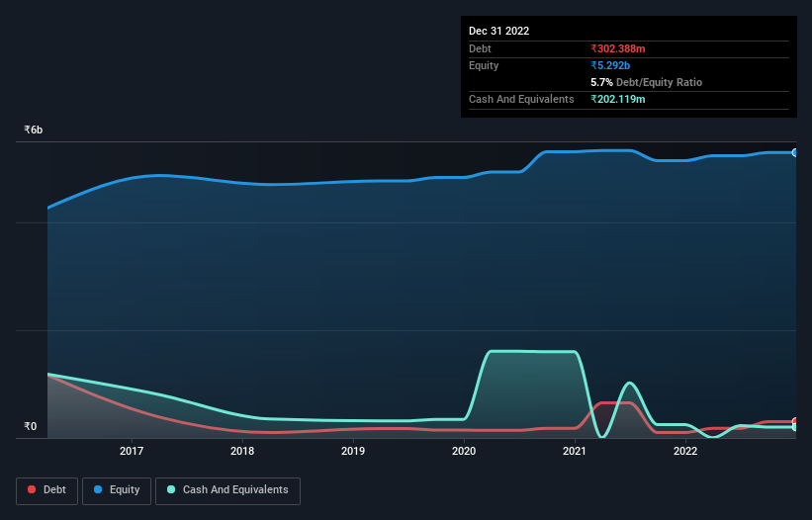Click the 2018 x-axis label
812x520 pixels.
click(x=242, y=451)
